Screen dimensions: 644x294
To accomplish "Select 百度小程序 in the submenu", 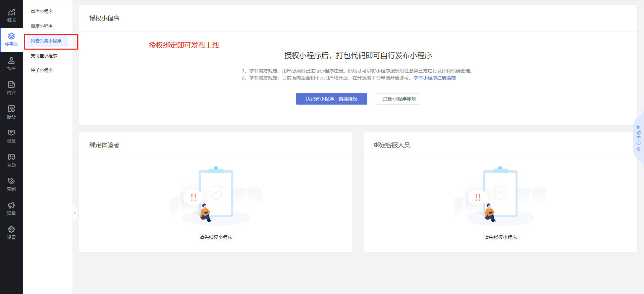I will 42,26.
